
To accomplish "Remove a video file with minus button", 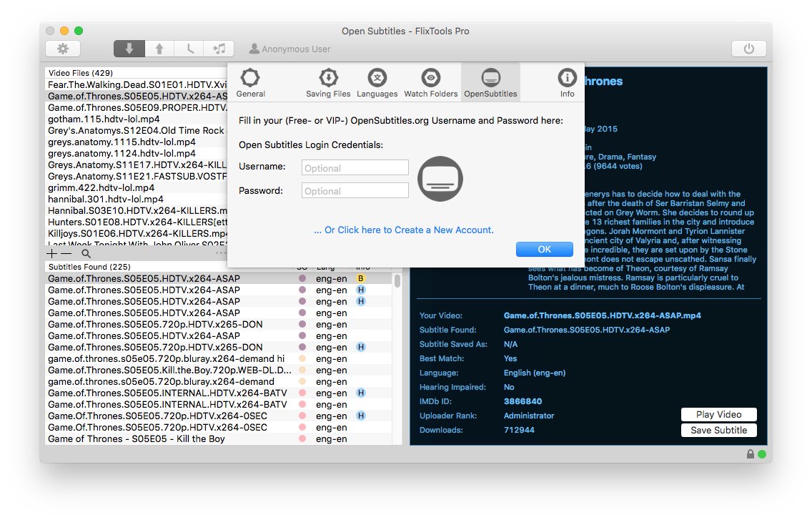I will [x=66, y=253].
